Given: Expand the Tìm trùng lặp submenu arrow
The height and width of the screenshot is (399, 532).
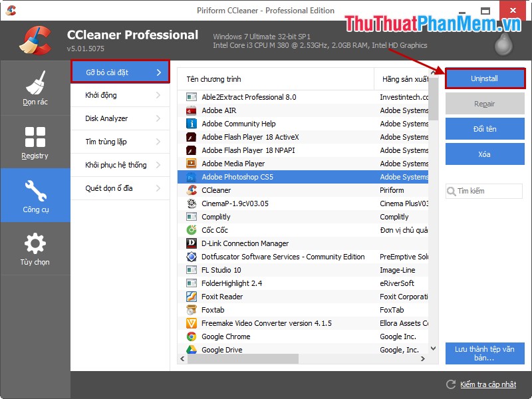Looking at the screenshot, I should click(x=159, y=142).
